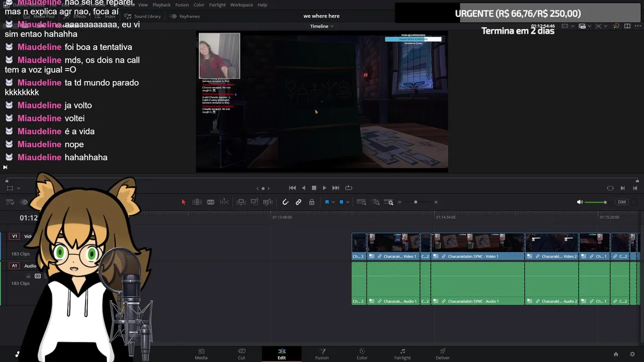The width and height of the screenshot is (644, 362).
Task: Add a marker with blue marker icon
Action: [342, 202]
